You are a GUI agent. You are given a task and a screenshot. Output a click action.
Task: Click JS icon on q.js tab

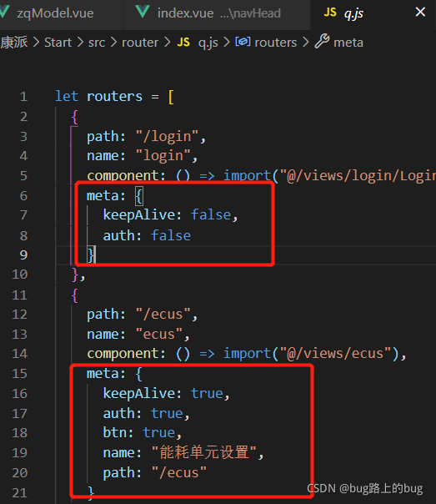tap(330, 13)
